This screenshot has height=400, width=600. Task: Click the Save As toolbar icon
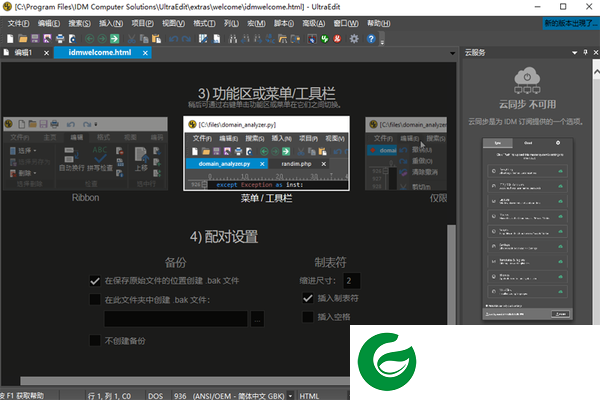coord(47,39)
